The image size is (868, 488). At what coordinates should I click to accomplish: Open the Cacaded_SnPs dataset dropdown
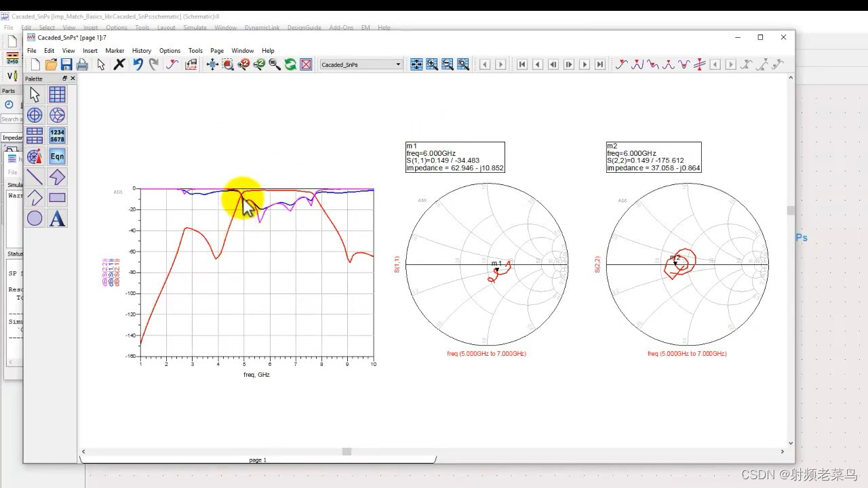(361, 64)
